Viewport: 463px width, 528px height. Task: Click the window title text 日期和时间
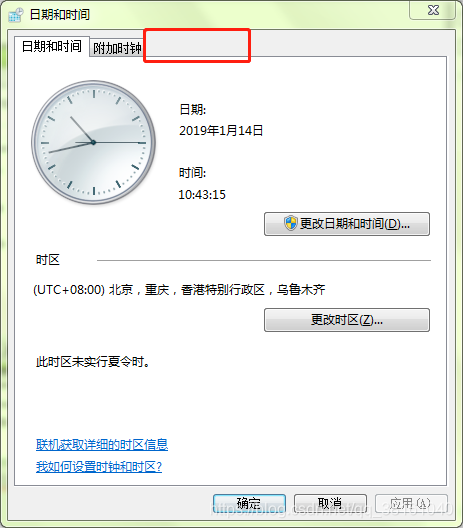[60, 14]
